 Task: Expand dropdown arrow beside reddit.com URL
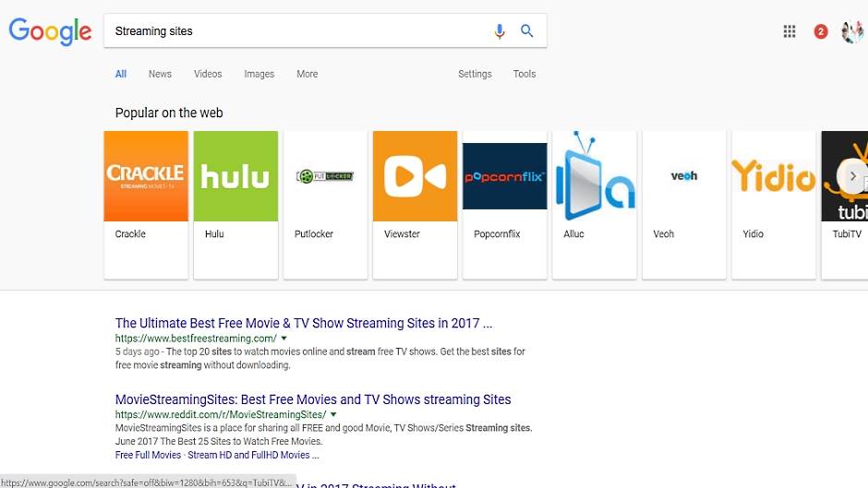[333, 415]
